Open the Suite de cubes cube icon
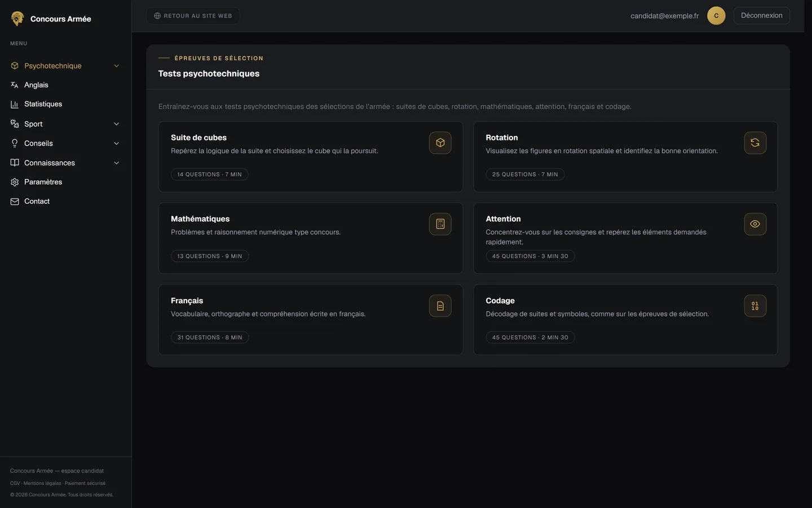The width and height of the screenshot is (812, 508). [440, 143]
